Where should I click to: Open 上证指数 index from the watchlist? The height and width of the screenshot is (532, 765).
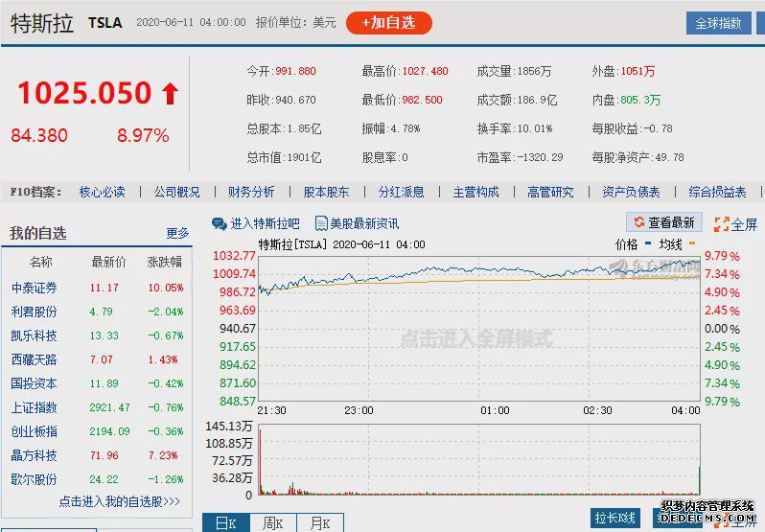pos(35,407)
